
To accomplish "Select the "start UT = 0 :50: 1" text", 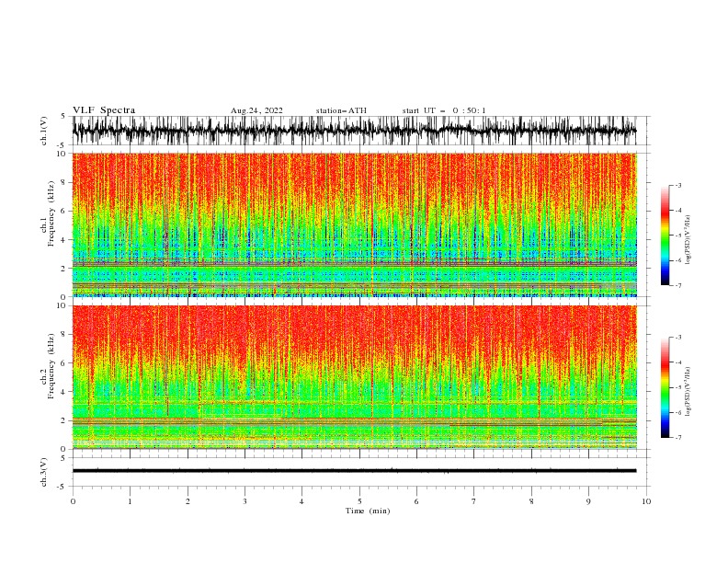I will 444,110.
